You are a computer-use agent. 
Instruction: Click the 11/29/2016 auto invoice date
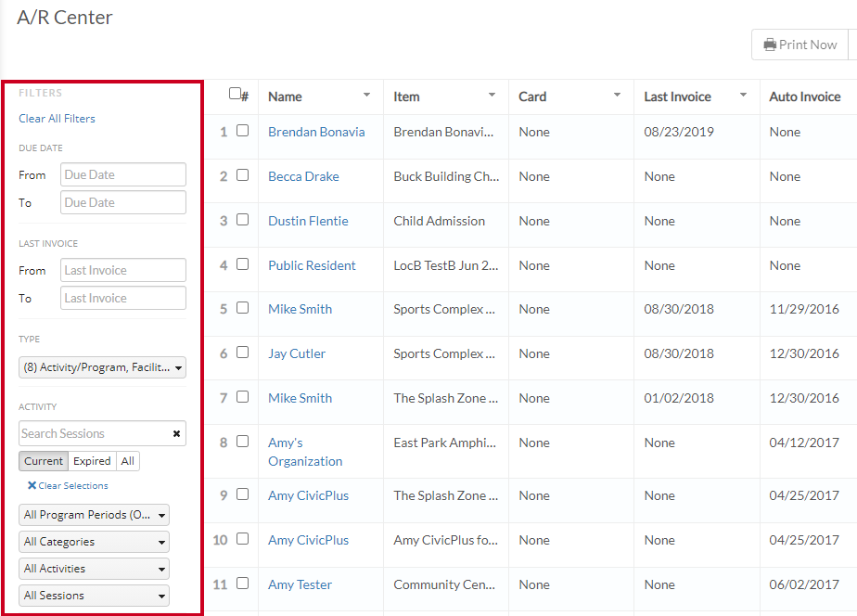pos(804,309)
